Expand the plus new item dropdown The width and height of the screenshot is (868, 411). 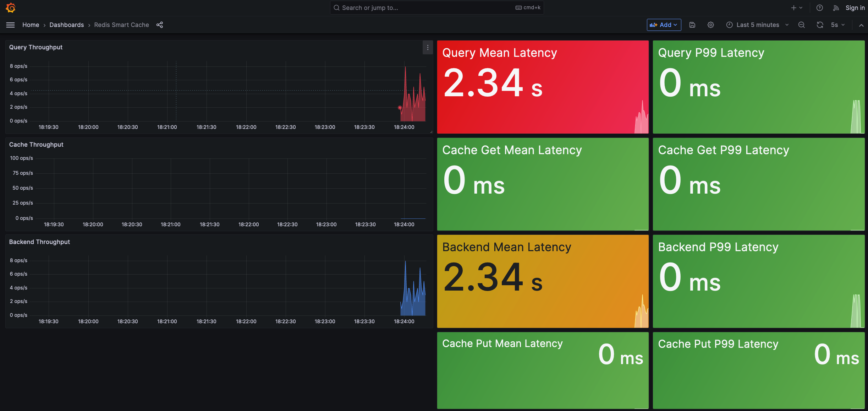[x=797, y=8]
